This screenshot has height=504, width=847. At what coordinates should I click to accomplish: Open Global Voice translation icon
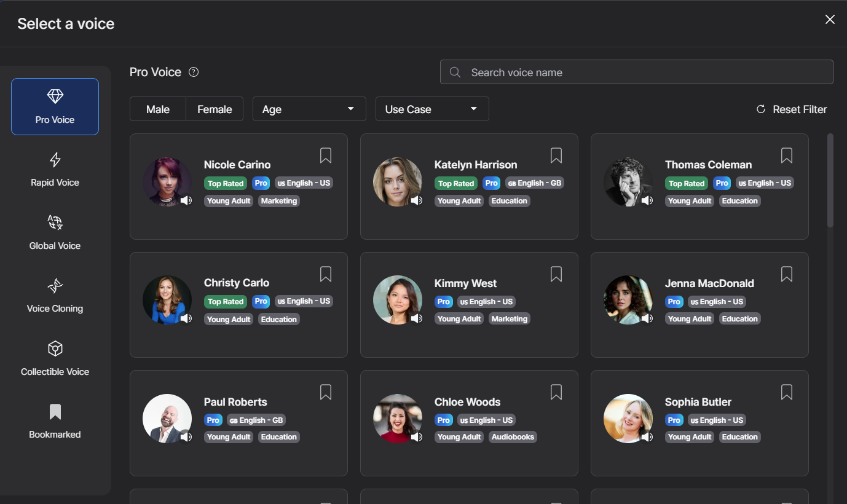[x=55, y=222]
